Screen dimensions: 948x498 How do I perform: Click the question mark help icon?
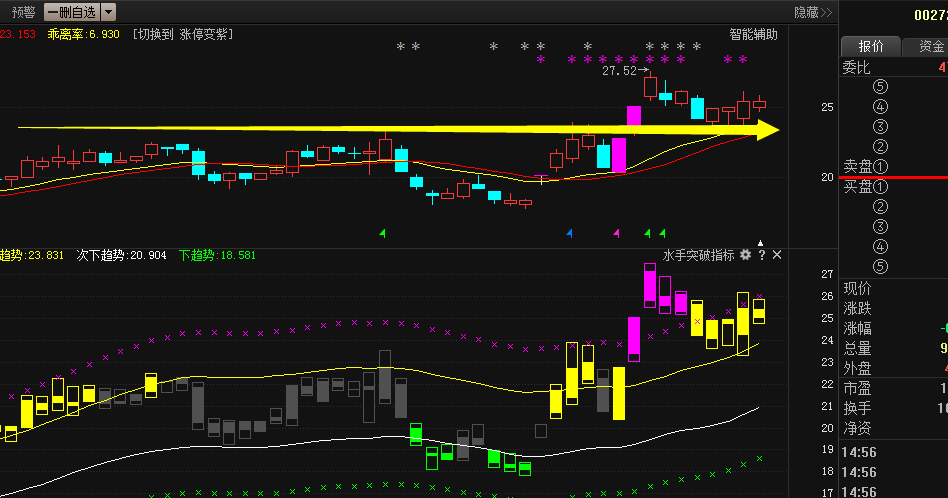tap(761, 255)
